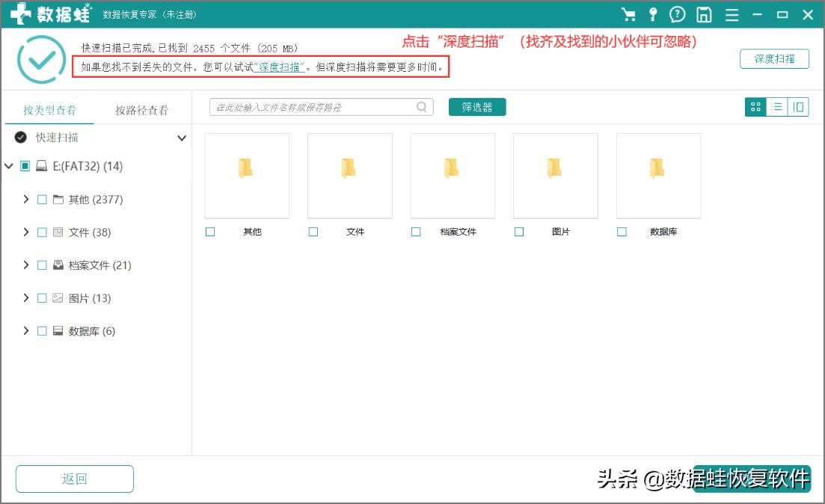Tick the checkbox next to 数据库 folder
Screen dimensions: 825x504
point(622,232)
